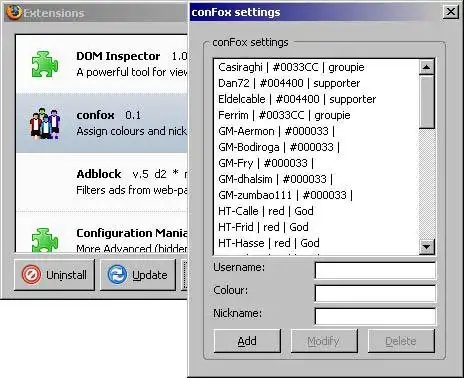Select the GM-Bodiroga list entry
464x378 pixels.
coord(316,147)
